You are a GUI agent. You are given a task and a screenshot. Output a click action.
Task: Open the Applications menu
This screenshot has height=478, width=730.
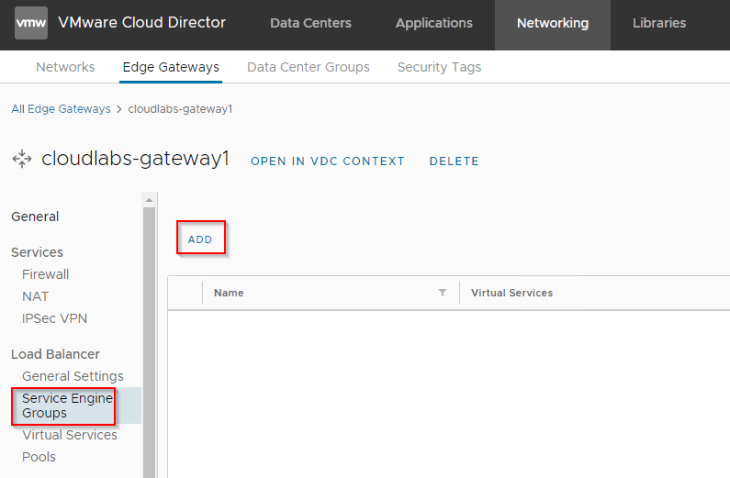[434, 23]
